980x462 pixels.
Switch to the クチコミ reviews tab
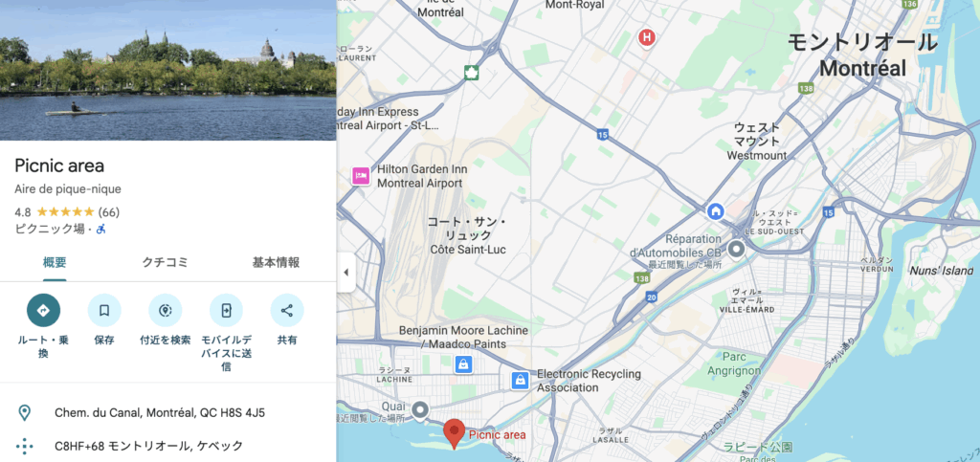tap(165, 262)
